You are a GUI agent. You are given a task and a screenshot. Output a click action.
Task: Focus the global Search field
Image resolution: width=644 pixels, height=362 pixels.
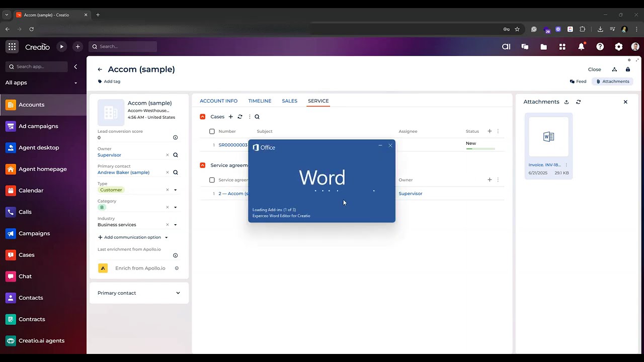(x=123, y=47)
